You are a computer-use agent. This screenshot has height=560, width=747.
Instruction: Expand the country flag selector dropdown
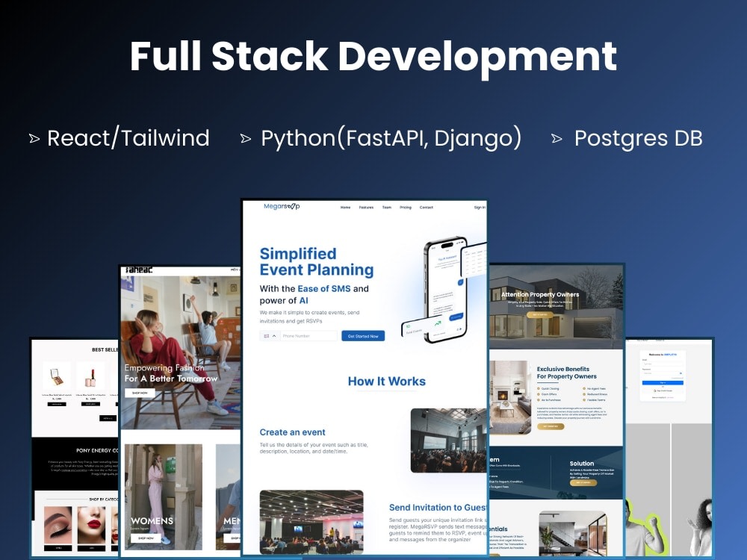tap(270, 336)
